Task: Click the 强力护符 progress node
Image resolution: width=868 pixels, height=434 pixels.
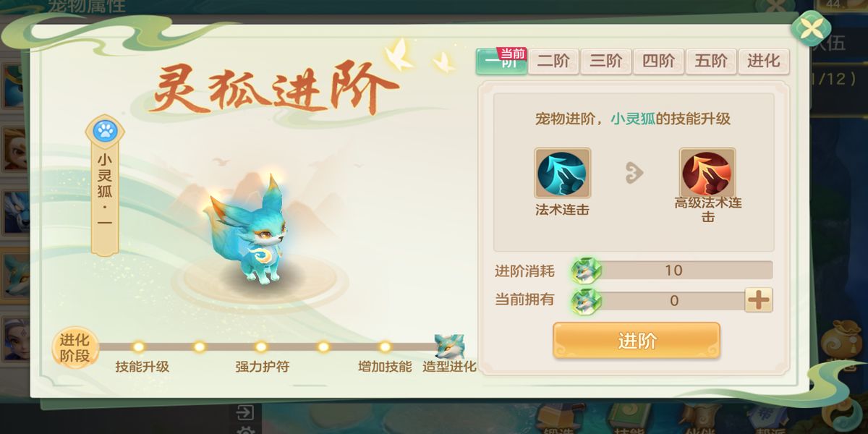Action: [x=261, y=347]
